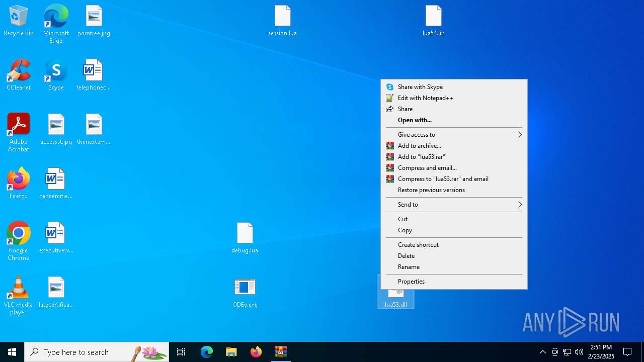The image size is (644, 362).
Task: Select the ODEy.exe application icon
Action: point(245,293)
